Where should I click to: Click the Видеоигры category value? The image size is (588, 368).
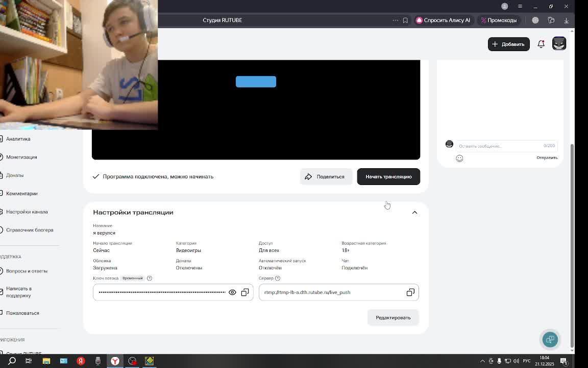click(x=188, y=250)
